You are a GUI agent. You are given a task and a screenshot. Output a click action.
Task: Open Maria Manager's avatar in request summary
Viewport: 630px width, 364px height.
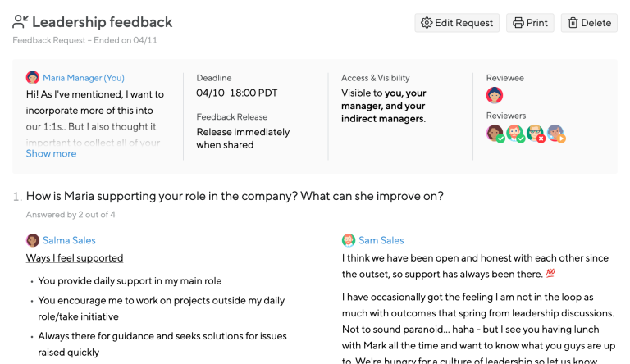pyautogui.click(x=33, y=78)
